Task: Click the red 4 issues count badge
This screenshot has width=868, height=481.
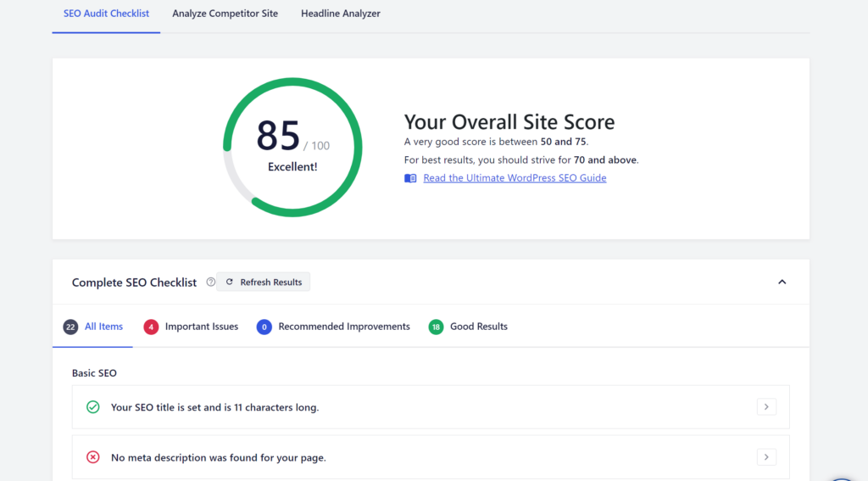Action: coord(151,327)
